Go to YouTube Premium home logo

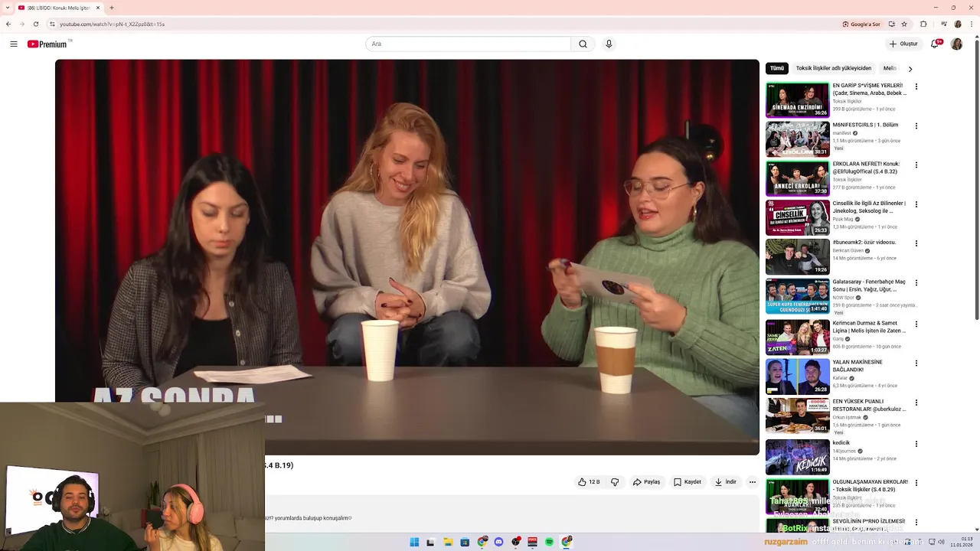point(49,44)
